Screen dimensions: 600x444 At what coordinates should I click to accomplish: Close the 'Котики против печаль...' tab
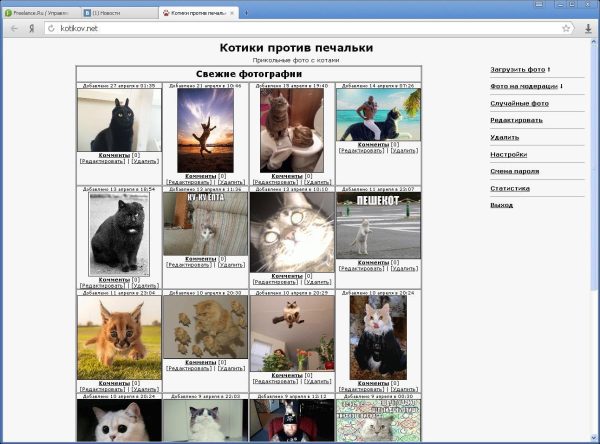coord(232,13)
